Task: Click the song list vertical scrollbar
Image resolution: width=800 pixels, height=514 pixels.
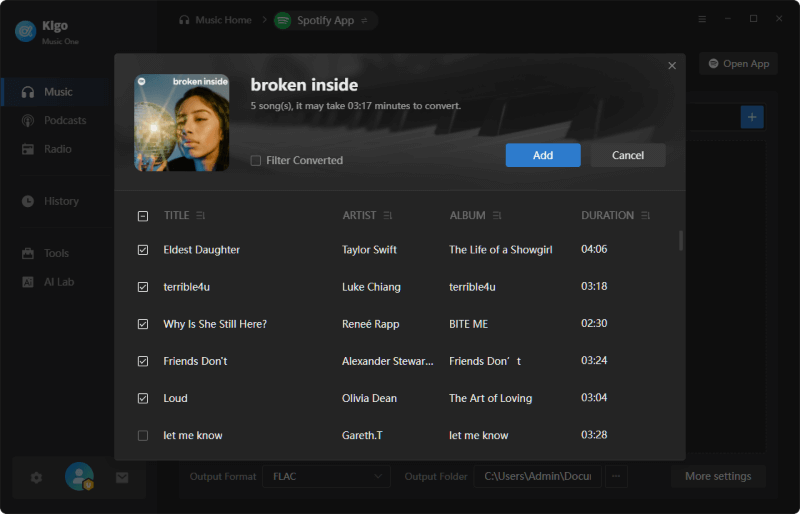Action: [681, 240]
